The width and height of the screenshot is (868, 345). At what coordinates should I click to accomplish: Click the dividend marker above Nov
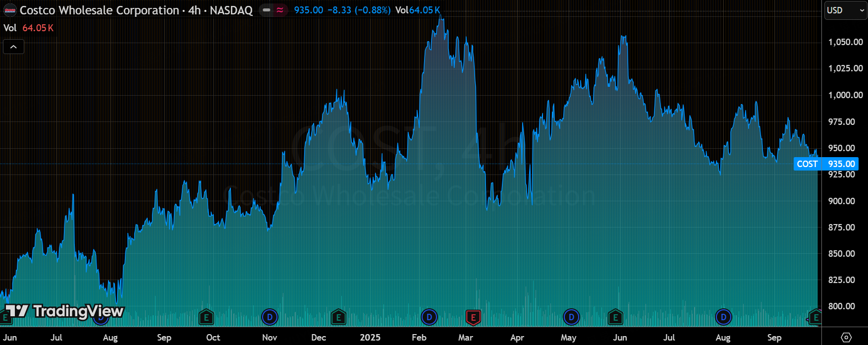click(x=270, y=317)
